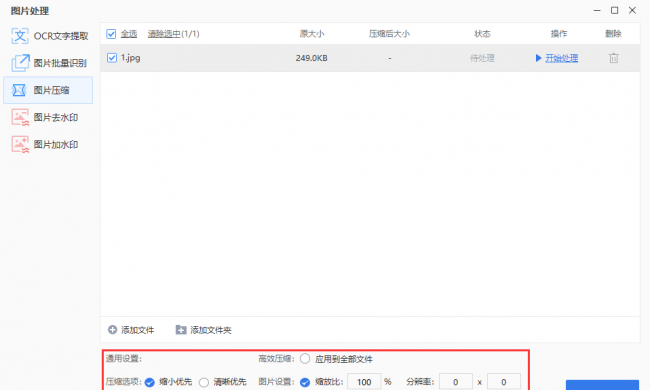Click the 添加文件夹 button
This screenshot has width=650, height=390.
(x=204, y=330)
